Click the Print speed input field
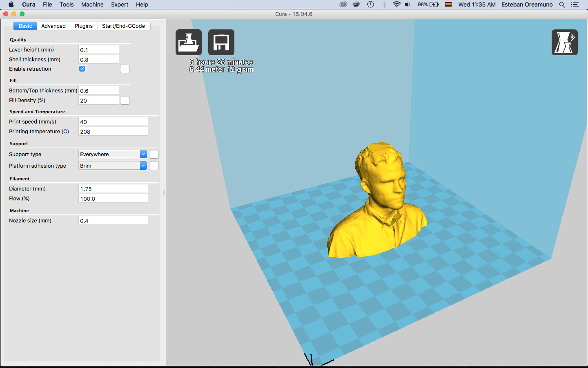This screenshot has height=368, width=588. [113, 121]
